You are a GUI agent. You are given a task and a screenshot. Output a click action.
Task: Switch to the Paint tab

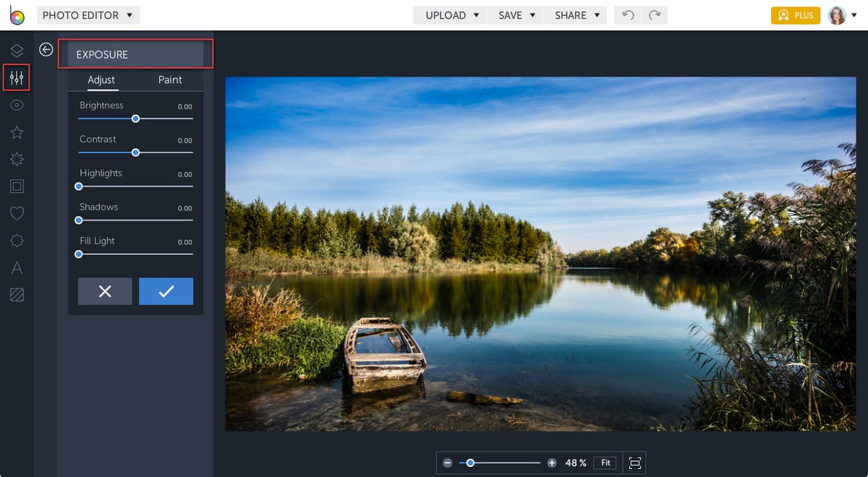170,80
